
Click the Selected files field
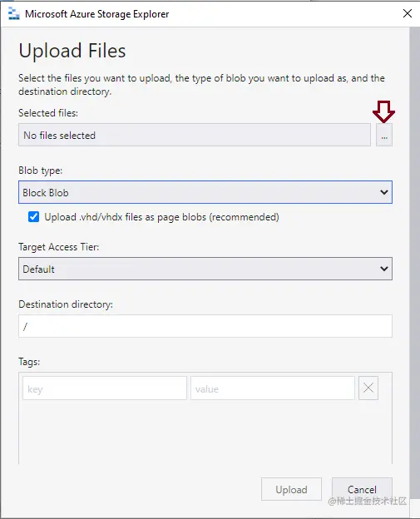[x=195, y=135]
